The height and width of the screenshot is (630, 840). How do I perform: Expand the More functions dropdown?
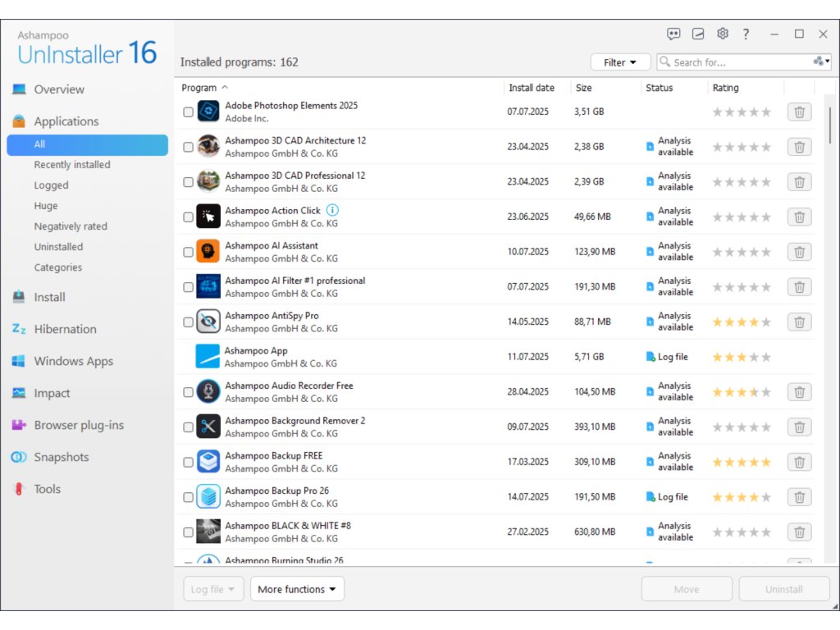pyautogui.click(x=297, y=589)
